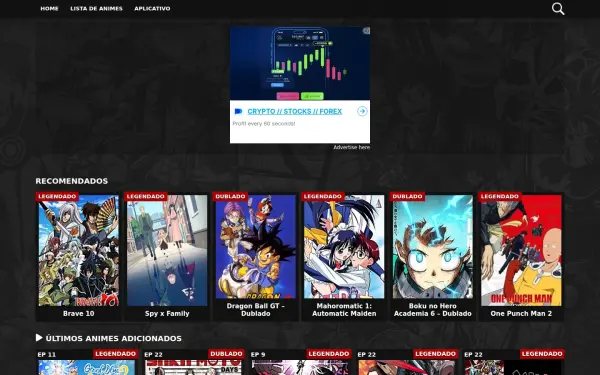Open Dragon Ball GT – Dublado title
600x375 pixels.
click(x=256, y=310)
